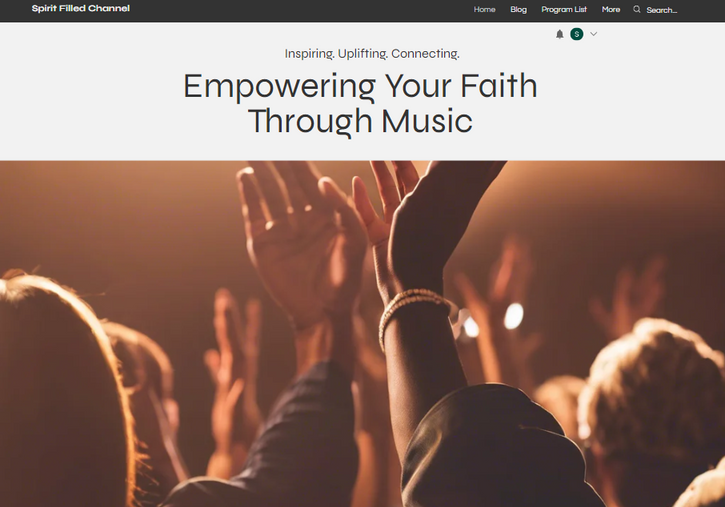Click the Empowering Your Faith heading
725x507 pixels.
[360, 103]
